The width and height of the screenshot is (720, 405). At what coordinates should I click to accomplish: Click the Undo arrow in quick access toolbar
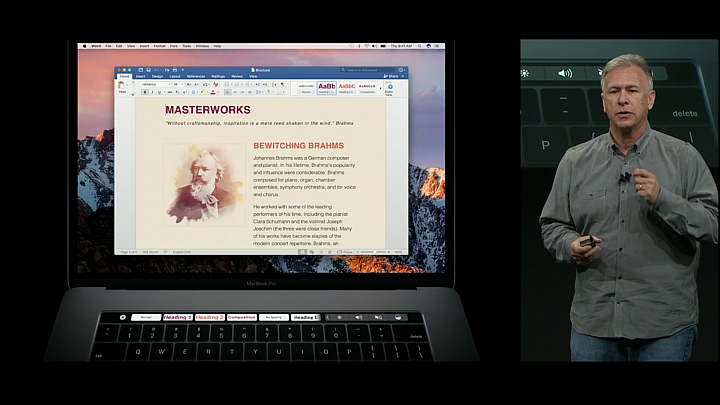[x=155, y=70]
